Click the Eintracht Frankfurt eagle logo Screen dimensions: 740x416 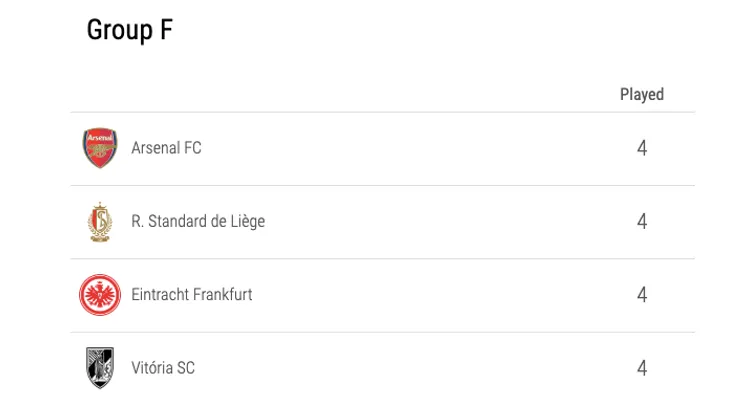point(100,295)
